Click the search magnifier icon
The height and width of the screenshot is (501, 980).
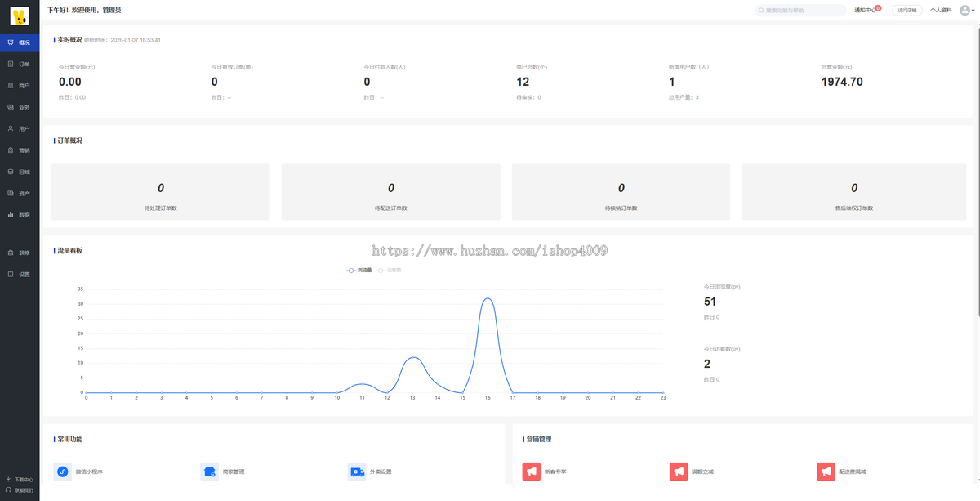[x=762, y=11]
